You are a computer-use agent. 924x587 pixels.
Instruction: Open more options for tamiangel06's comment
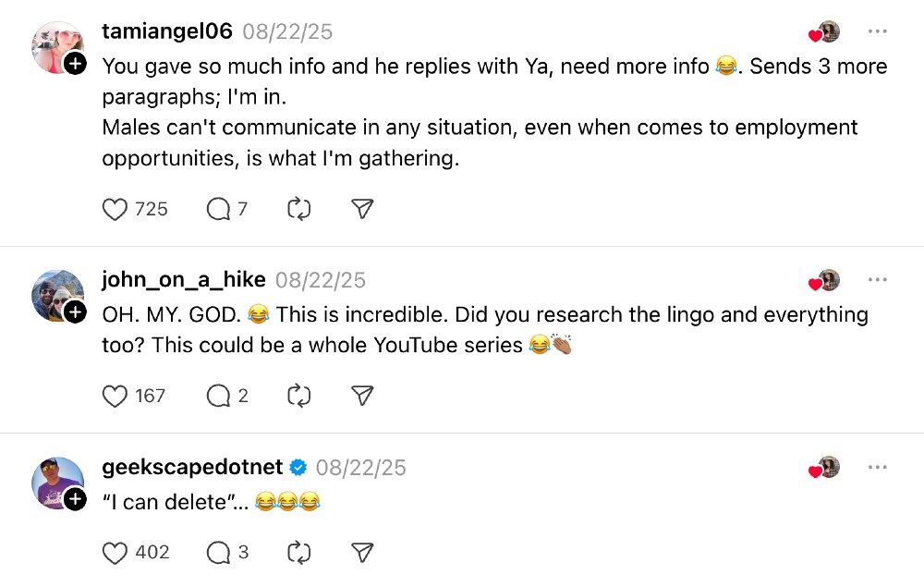point(877,31)
